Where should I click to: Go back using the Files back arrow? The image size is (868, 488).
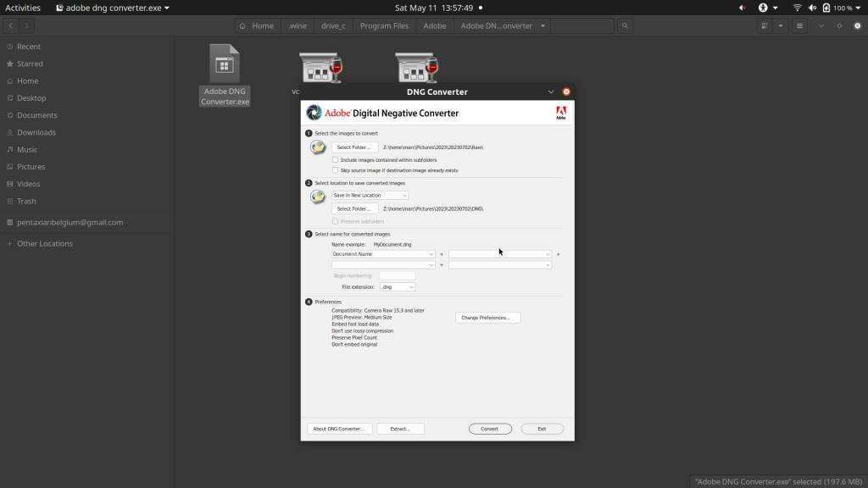tap(10, 25)
